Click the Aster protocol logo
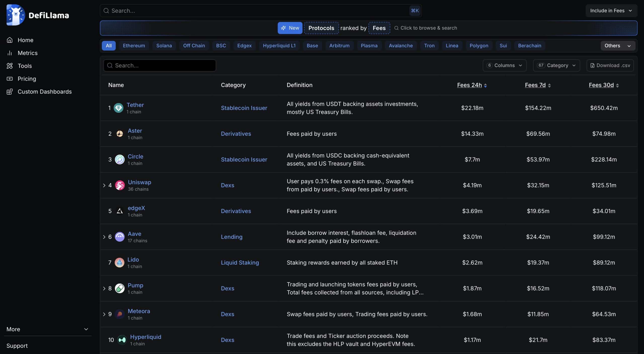This screenshot has width=644, height=354. point(120,134)
